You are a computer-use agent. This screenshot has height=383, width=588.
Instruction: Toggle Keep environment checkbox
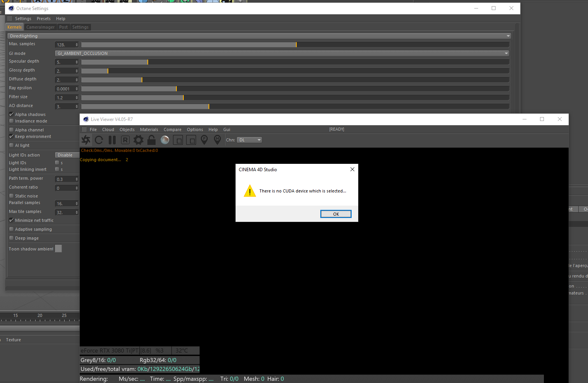[x=12, y=136]
